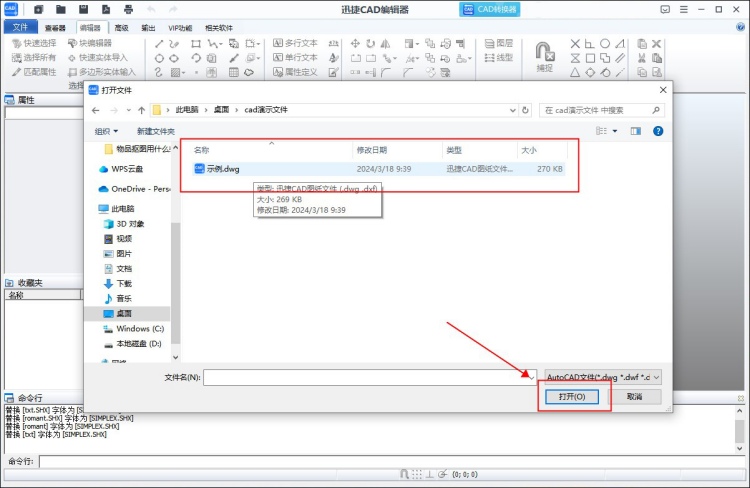Click the triangle snap icon
The height and width of the screenshot is (488, 750).
(x=575, y=73)
